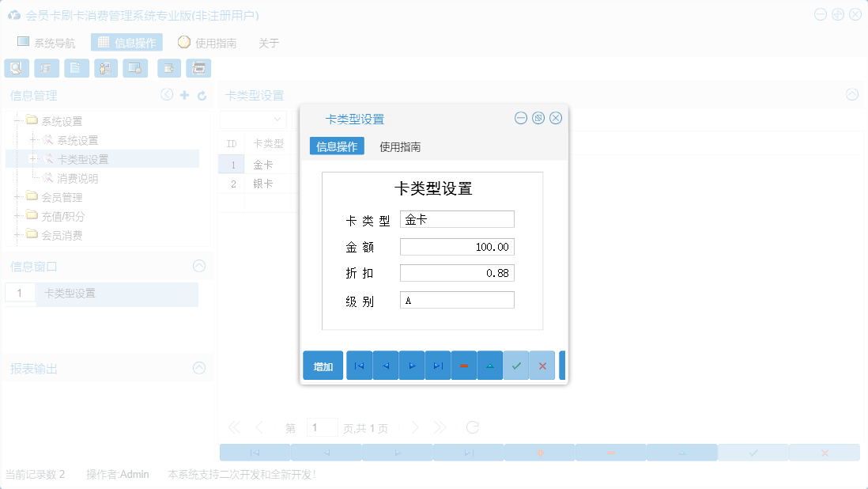Open the dropdown above the card list
The image size is (868, 489).
pyautogui.click(x=255, y=119)
